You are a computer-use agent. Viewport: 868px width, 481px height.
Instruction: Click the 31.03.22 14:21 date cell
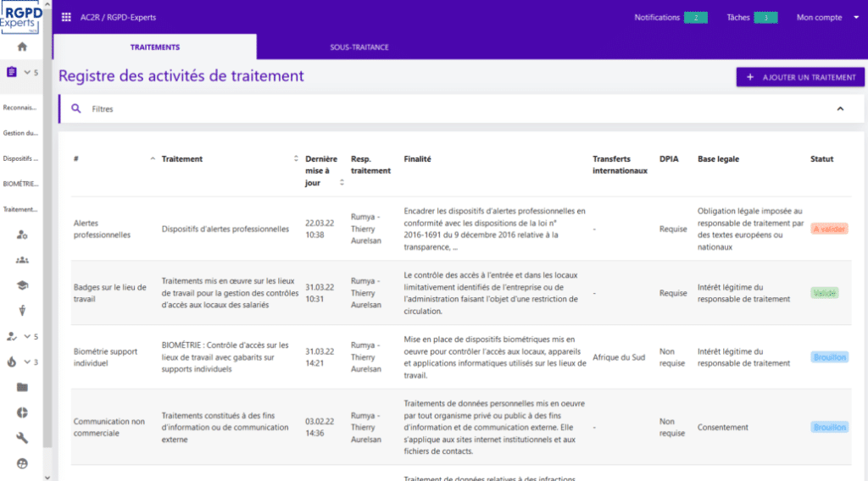coord(320,357)
